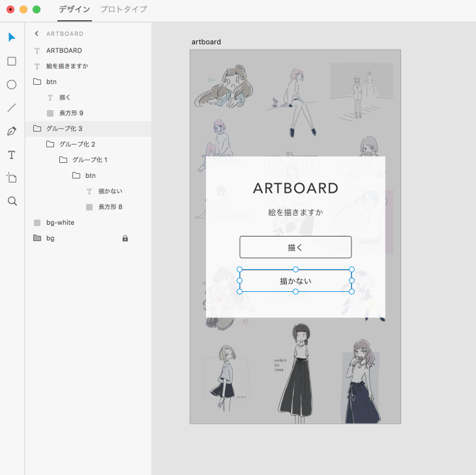Click T icon beside 描かない layer
Image resolution: width=476 pixels, height=475 pixels.
(89, 192)
